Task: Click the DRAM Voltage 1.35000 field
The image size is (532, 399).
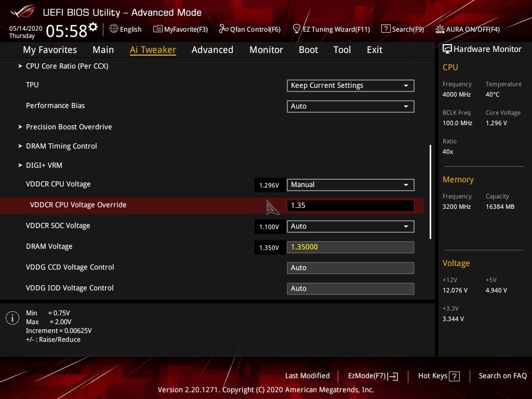Action: point(351,247)
